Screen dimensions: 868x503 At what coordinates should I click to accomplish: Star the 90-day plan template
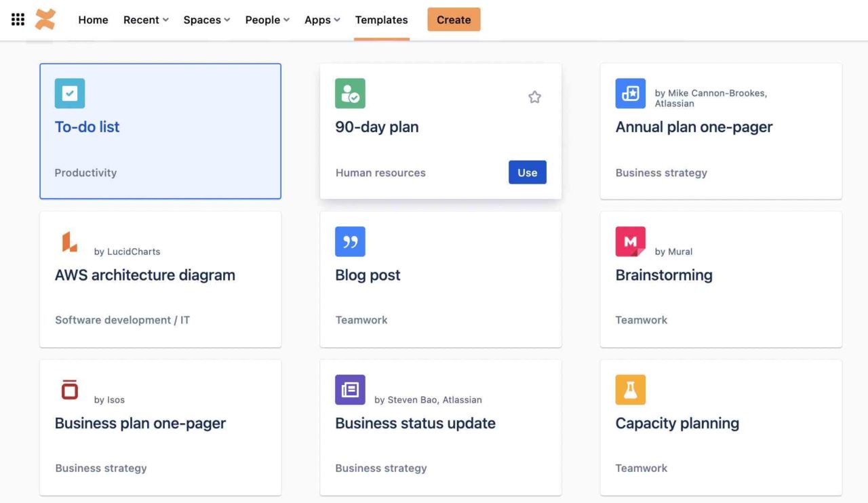tap(534, 97)
